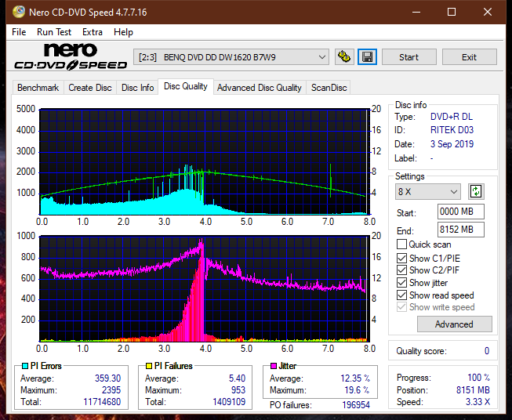Screen dimensions: 512x420
Task: Click the green refresh speed icon
Action: (x=476, y=191)
